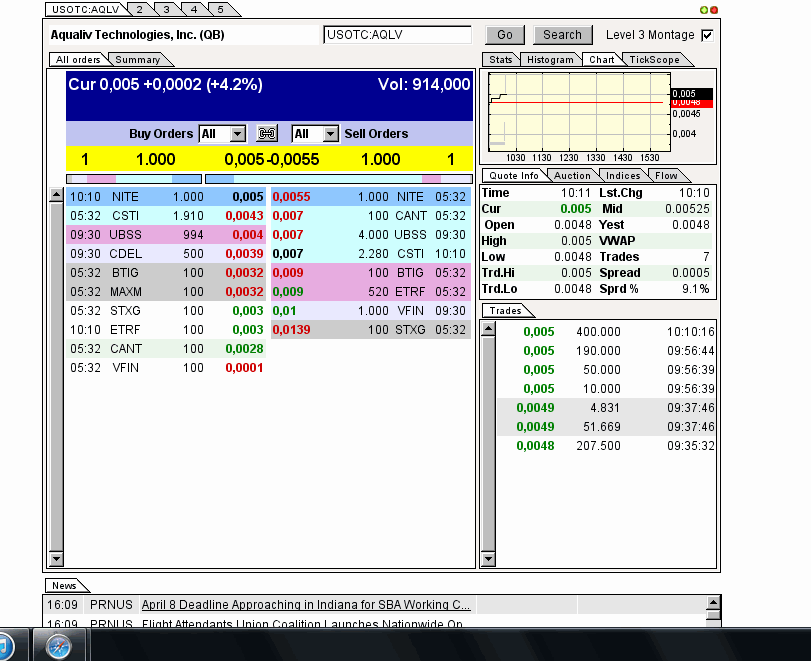
Task: Select the 09:56:44 trade of 190.000
Action: [606, 351]
